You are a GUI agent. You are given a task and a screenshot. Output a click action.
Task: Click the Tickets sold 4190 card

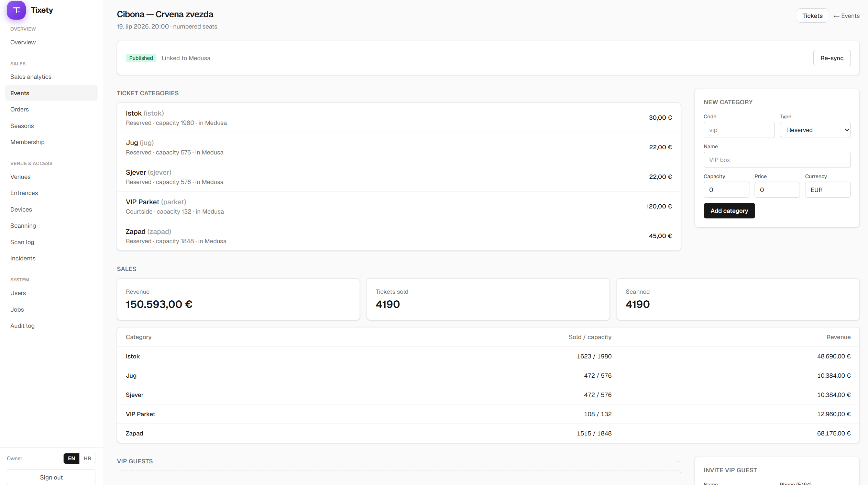click(x=488, y=299)
